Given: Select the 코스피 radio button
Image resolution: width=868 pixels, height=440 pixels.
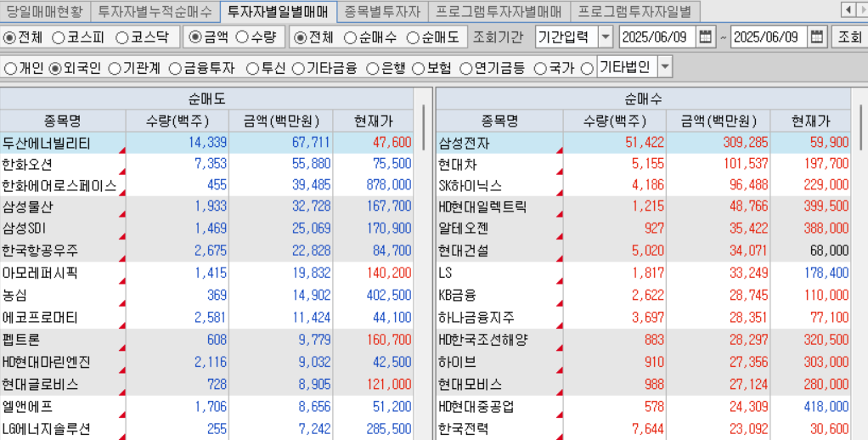Looking at the screenshot, I should tap(59, 37).
